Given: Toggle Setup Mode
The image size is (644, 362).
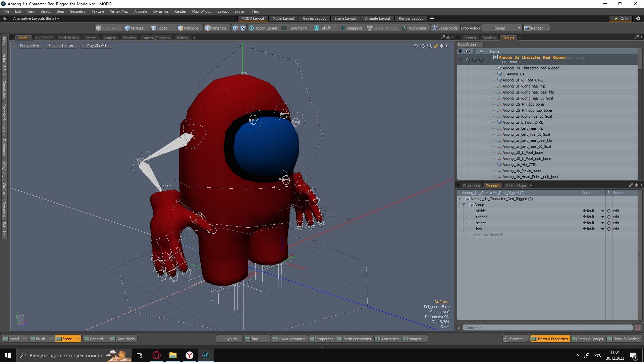Looking at the screenshot, I should click(x=445, y=28).
